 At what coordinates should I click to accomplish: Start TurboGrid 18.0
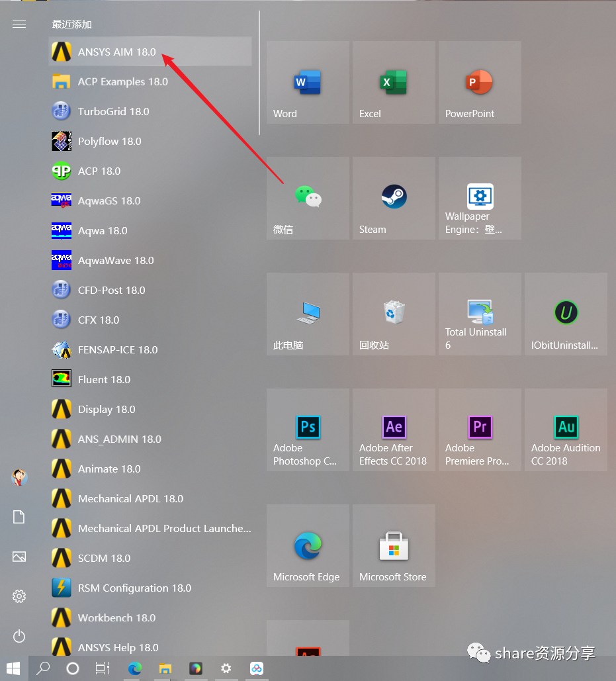point(150,111)
